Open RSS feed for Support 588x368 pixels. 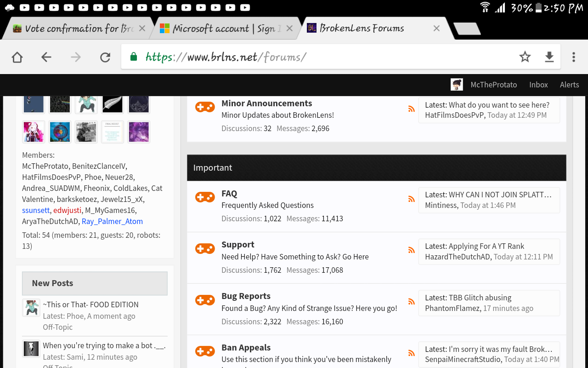pos(411,251)
